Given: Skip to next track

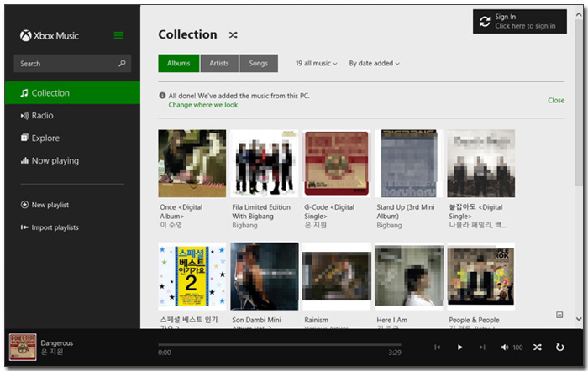Looking at the screenshot, I should tap(482, 347).
